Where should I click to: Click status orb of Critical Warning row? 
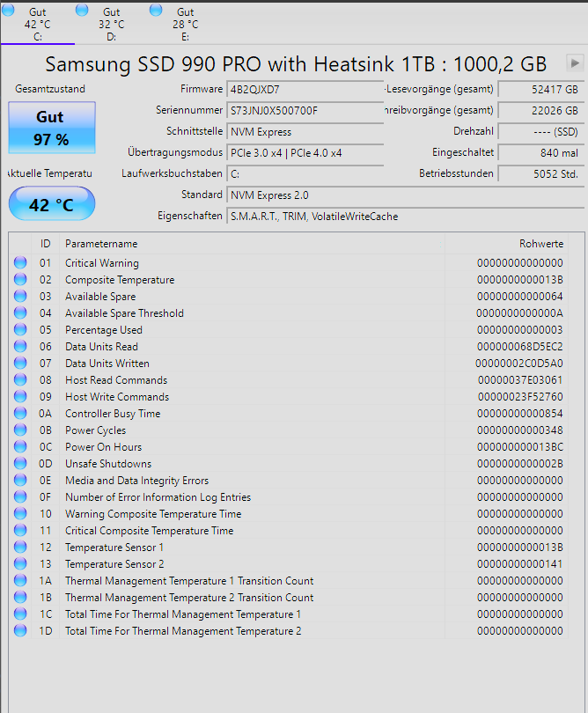coord(20,262)
